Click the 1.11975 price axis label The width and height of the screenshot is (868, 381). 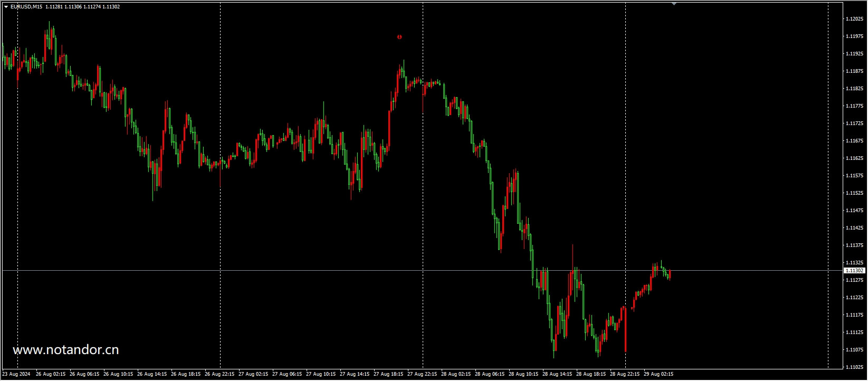click(x=854, y=36)
